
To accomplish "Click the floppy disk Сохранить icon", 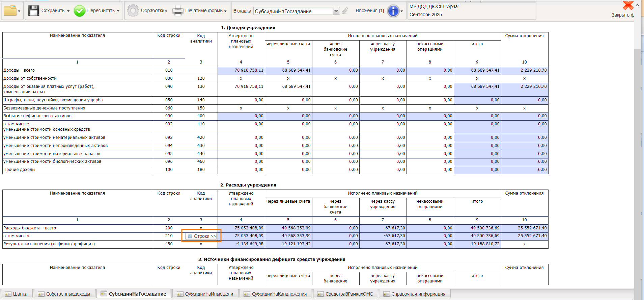I will pyautogui.click(x=34, y=11).
